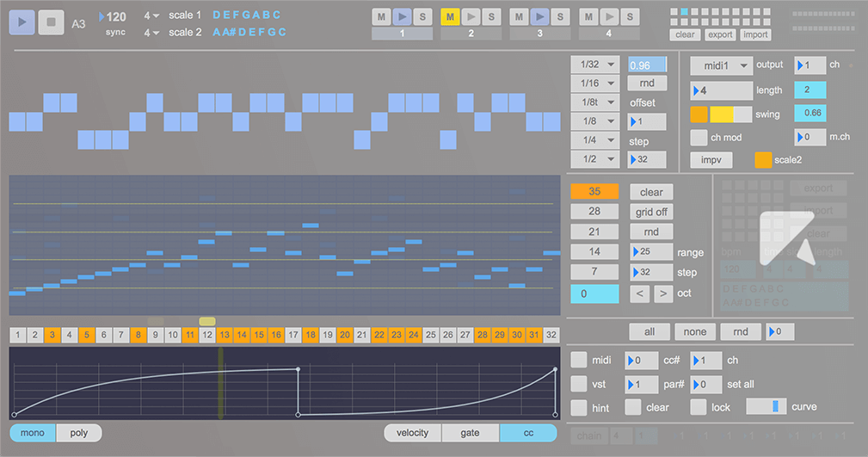868x457 pixels.
Task: Play track 3
Action: point(539,17)
